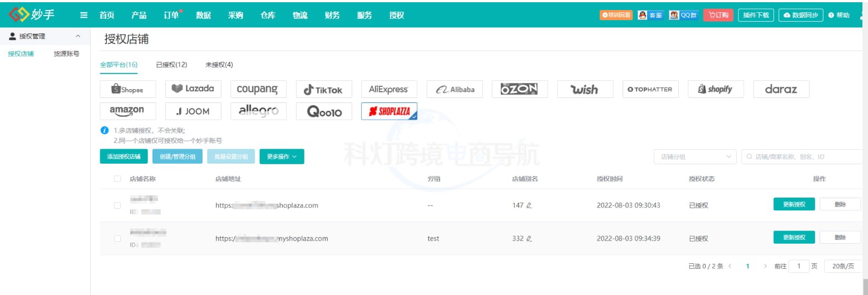Select the Alibaba platform logo
Image resolution: width=868 pixels, height=295 pixels.
point(455,89)
